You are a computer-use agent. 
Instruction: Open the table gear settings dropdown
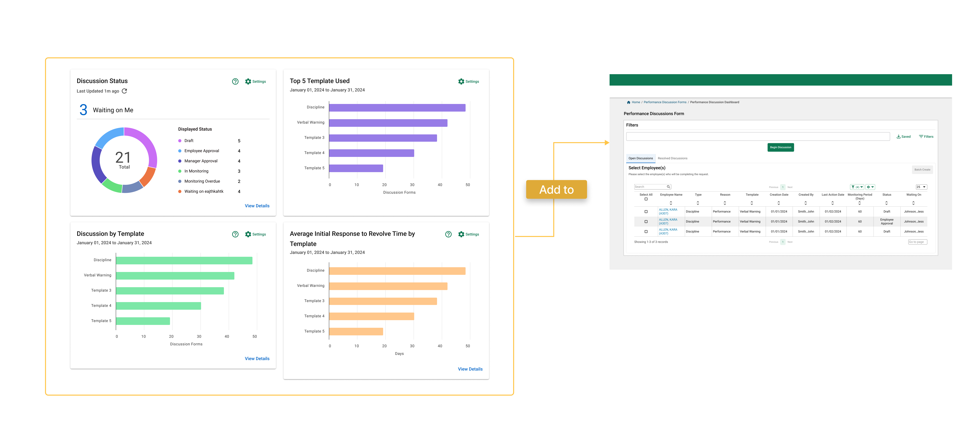870,187
